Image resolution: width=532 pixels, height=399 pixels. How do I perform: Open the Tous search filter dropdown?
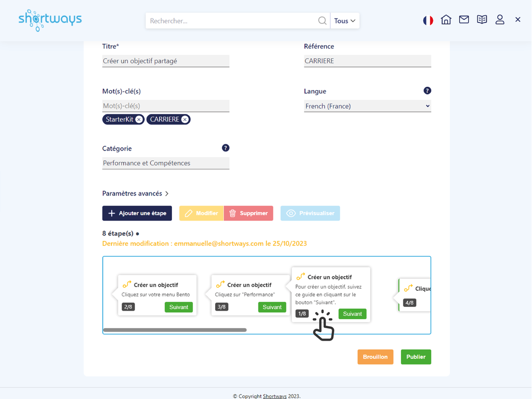point(345,21)
